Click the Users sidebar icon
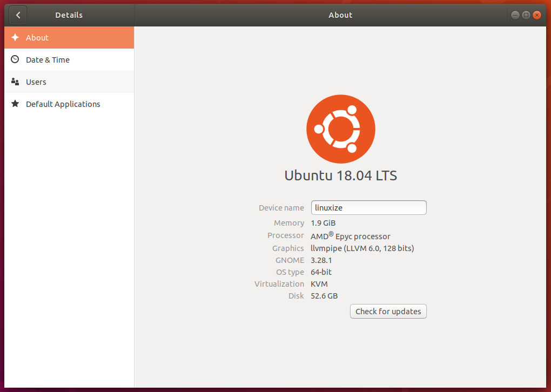The height and width of the screenshot is (392, 551). point(15,82)
